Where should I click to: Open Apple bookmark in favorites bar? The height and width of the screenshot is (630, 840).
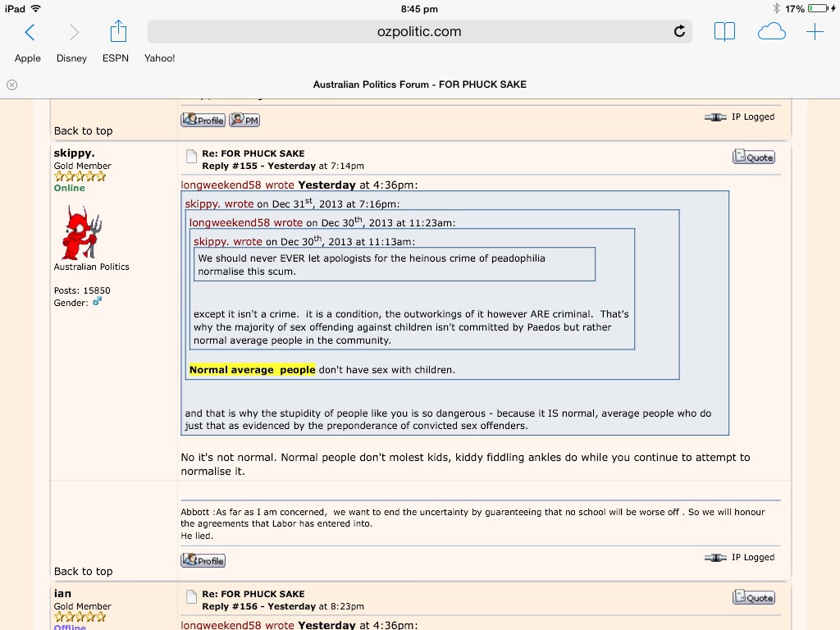coord(28,58)
